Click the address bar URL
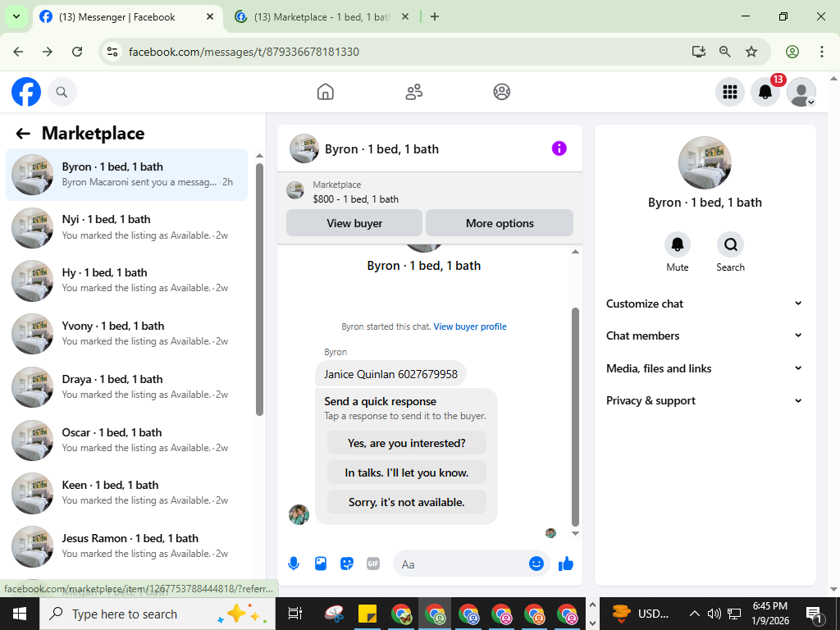 [244, 52]
